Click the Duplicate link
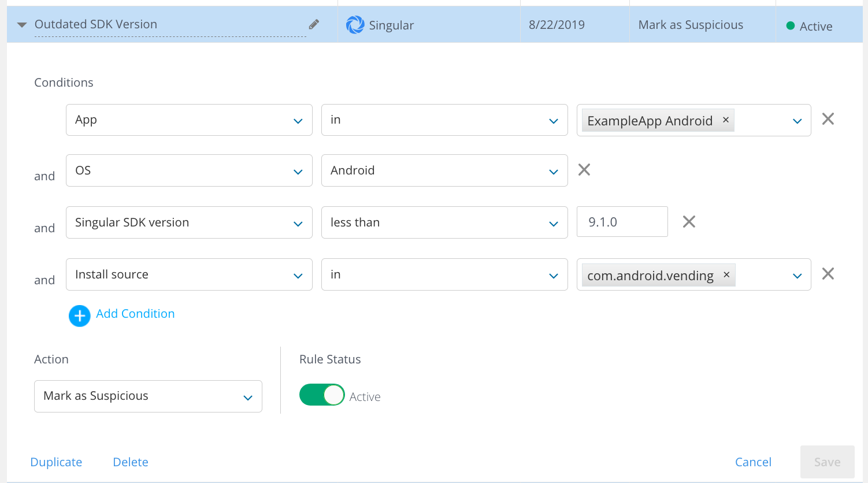 (56, 462)
